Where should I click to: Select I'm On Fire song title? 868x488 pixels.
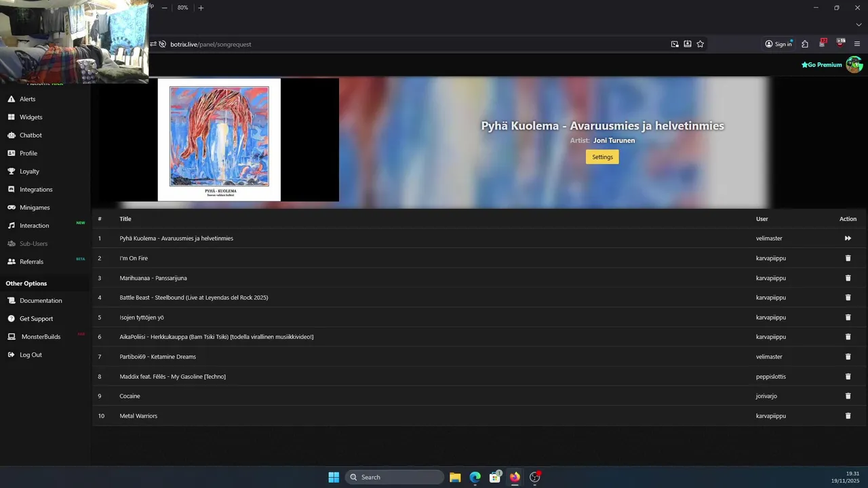point(134,258)
